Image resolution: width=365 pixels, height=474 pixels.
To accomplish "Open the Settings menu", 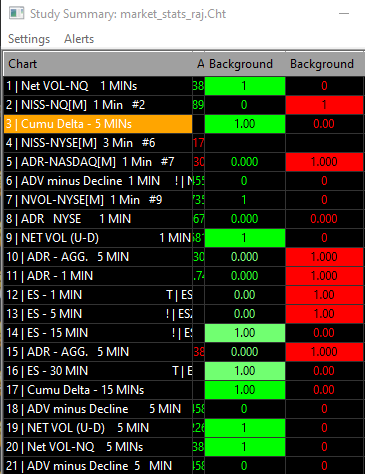I will [29, 39].
